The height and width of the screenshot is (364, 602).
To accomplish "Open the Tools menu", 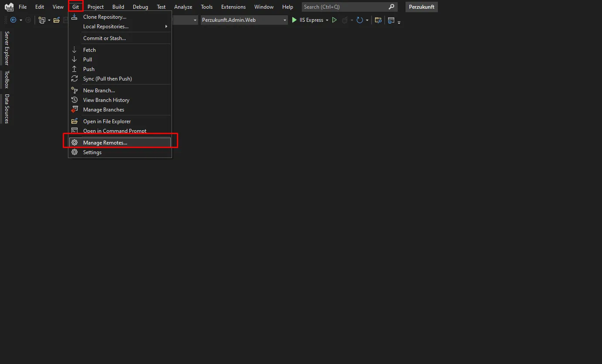I will point(206,7).
